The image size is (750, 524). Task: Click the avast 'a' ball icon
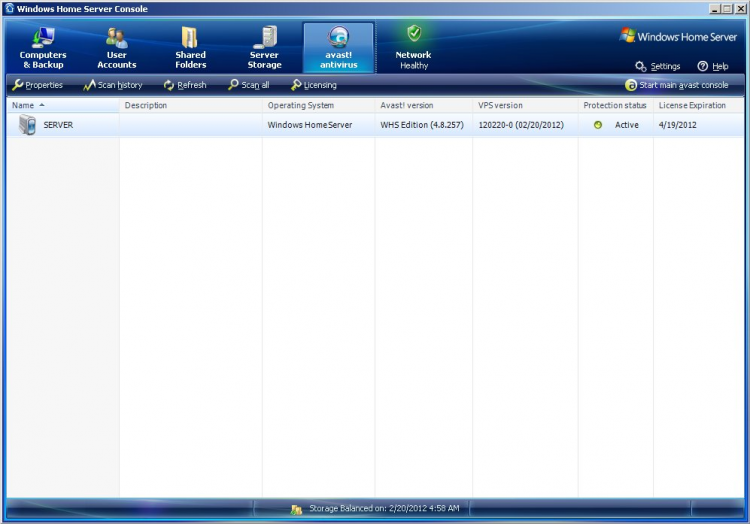(x=631, y=85)
